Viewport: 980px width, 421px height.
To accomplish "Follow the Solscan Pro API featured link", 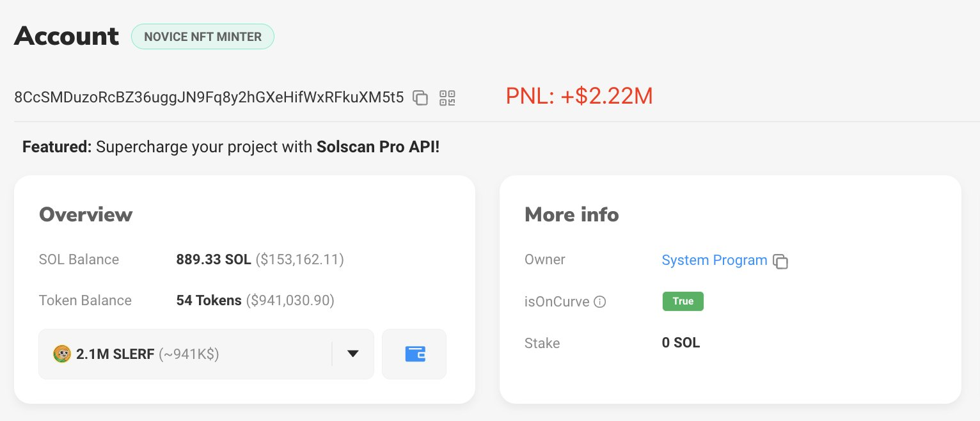I will pyautogui.click(x=377, y=147).
